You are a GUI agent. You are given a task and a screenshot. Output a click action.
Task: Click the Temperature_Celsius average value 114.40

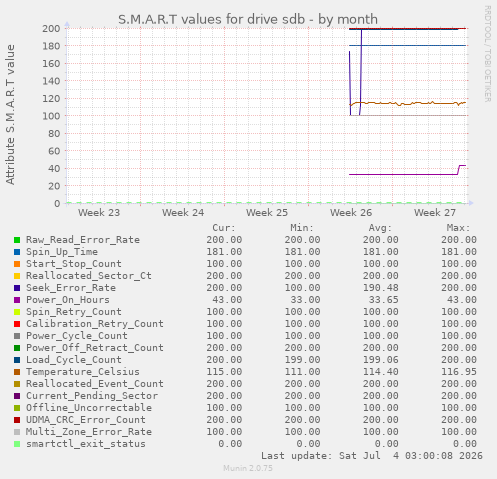tap(381, 372)
